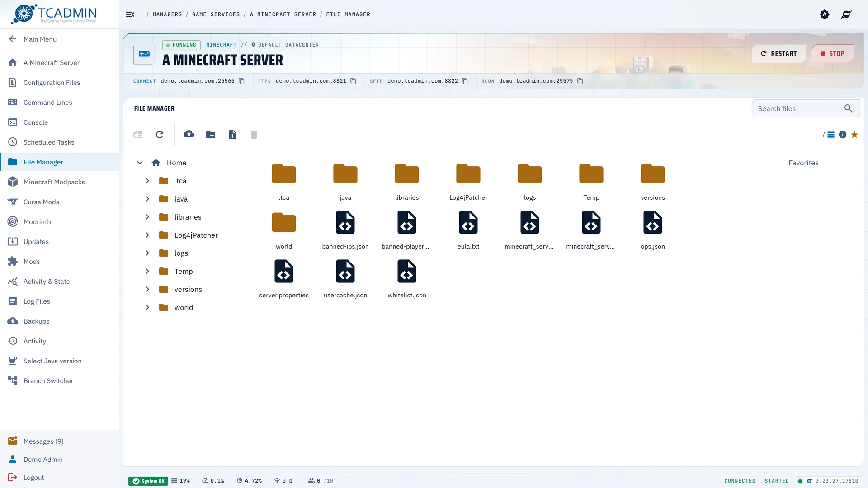The width and height of the screenshot is (868, 488).
Task: Expand the .tca folder in tree
Action: pos(147,181)
